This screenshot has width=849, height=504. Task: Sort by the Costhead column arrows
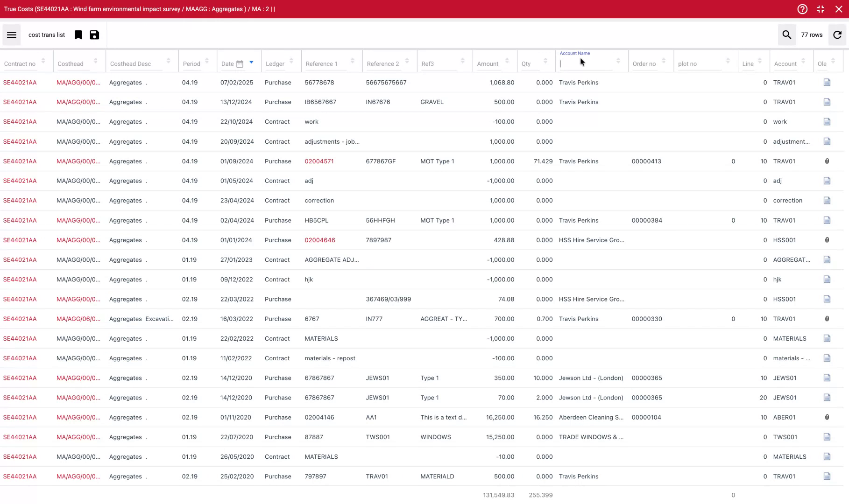[x=95, y=61]
